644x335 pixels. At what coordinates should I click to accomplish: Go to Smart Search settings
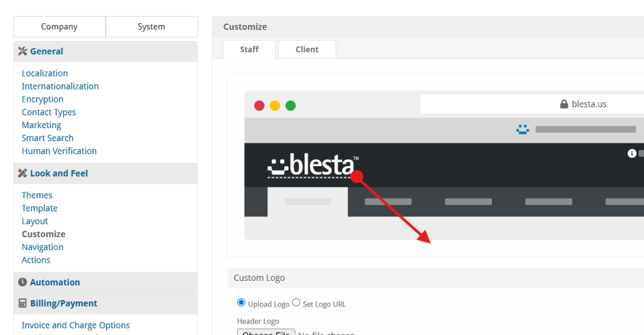pos(48,138)
